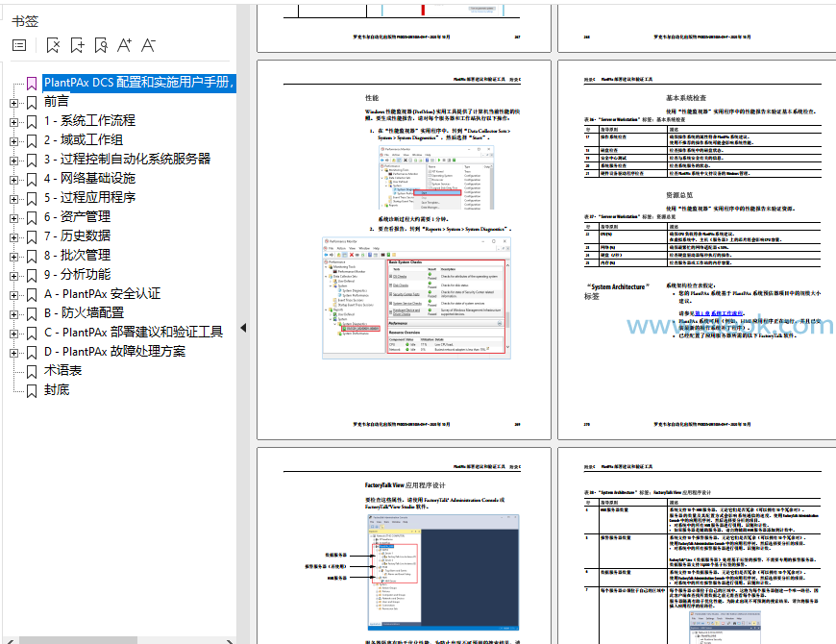Expand 3 - 过程控制自动化系统服务器 node

pyautogui.click(x=13, y=161)
